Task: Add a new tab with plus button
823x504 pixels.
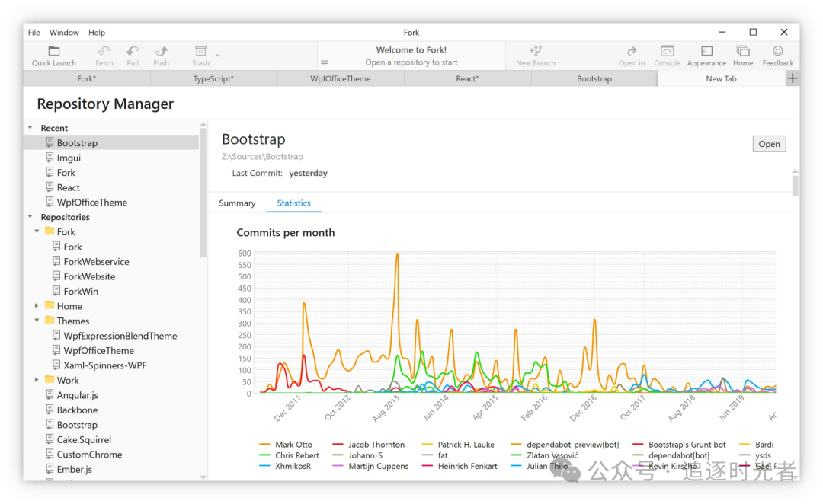Action: point(793,78)
